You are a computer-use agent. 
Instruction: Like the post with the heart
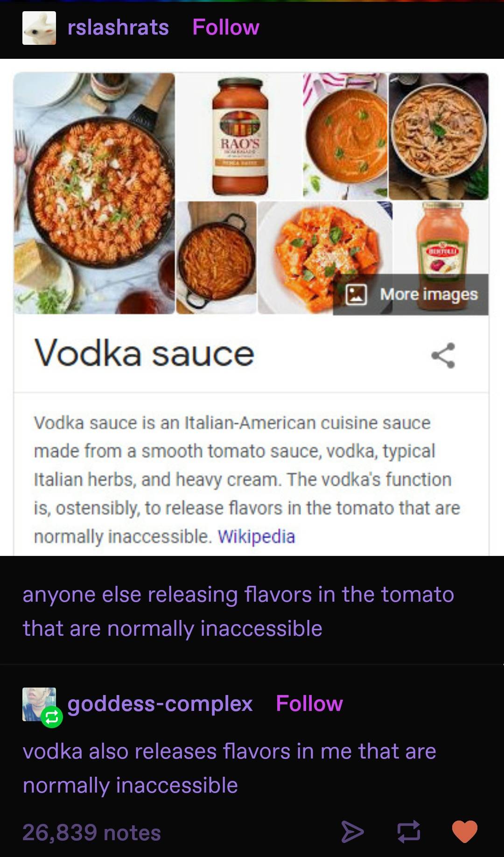[x=464, y=831]
